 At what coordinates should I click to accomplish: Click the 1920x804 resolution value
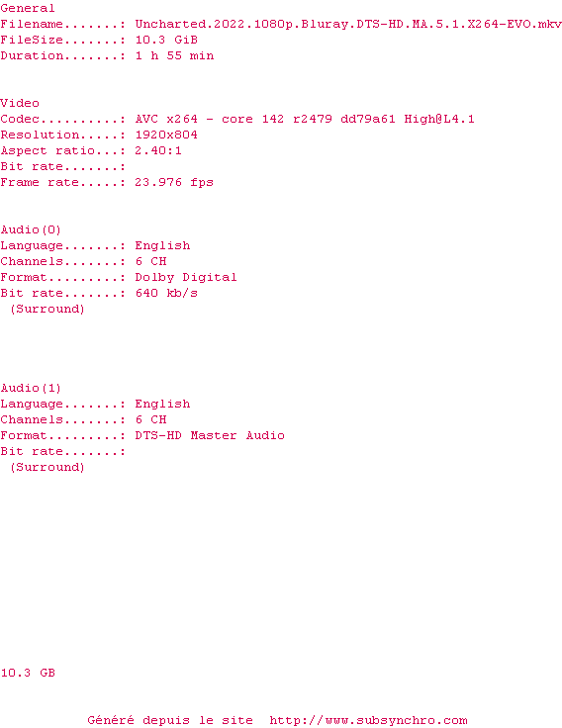(x=166, y=135)
